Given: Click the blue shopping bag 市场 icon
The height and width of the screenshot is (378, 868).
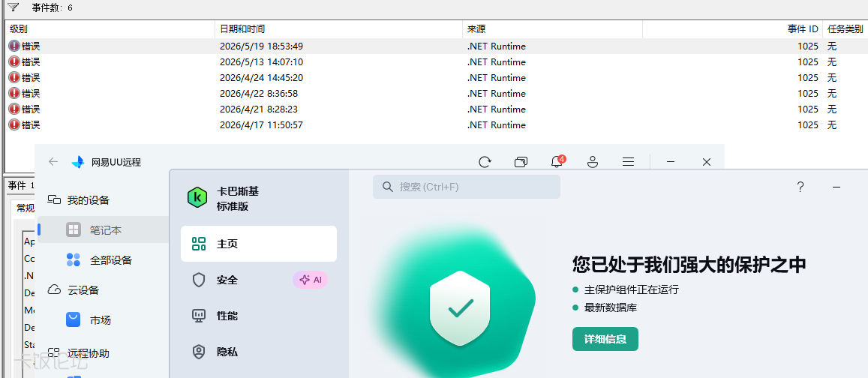Looking at the screenshot, I should click(x=73, y=320).
